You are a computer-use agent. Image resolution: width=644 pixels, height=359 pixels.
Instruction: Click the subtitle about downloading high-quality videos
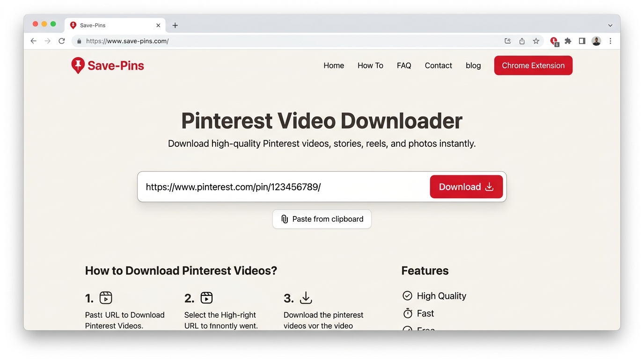point(322,144)
